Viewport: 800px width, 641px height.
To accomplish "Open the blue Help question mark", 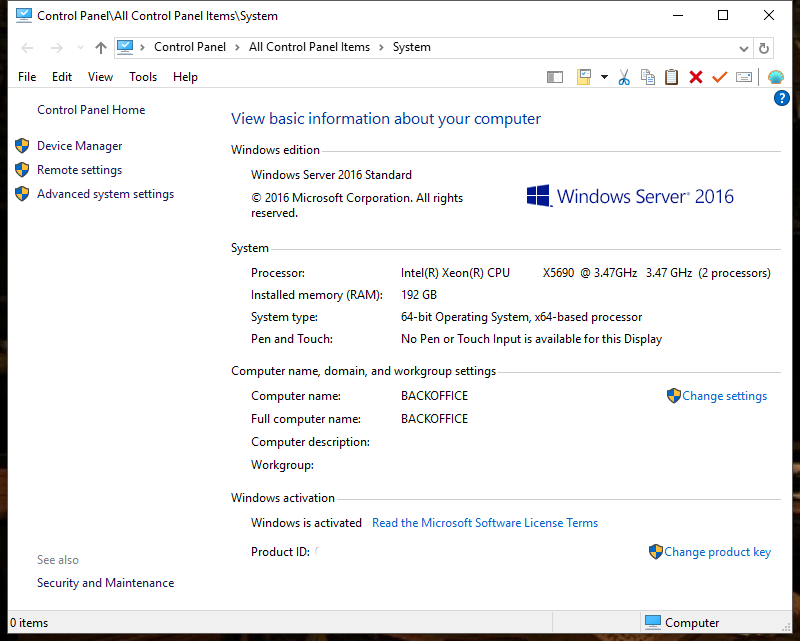I will point(781,98).
